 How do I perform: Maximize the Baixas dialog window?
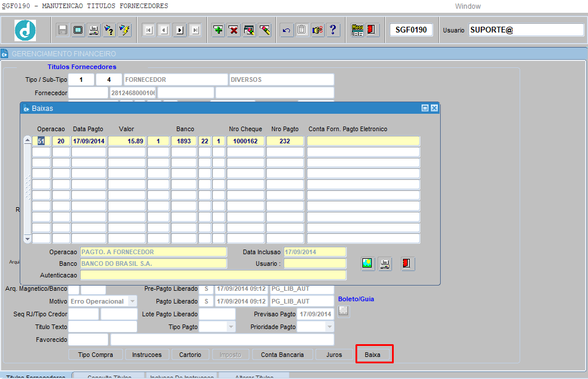tap(425, 108)
